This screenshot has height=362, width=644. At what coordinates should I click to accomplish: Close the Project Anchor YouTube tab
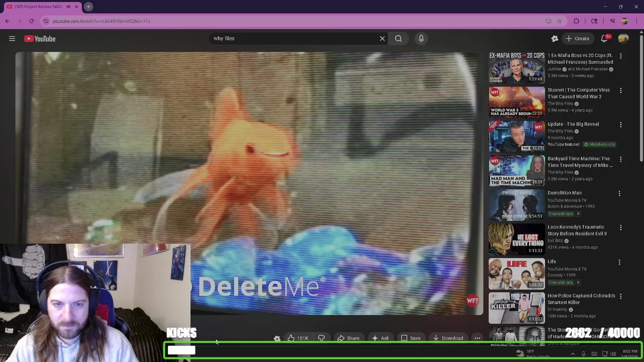pos(76,7)
